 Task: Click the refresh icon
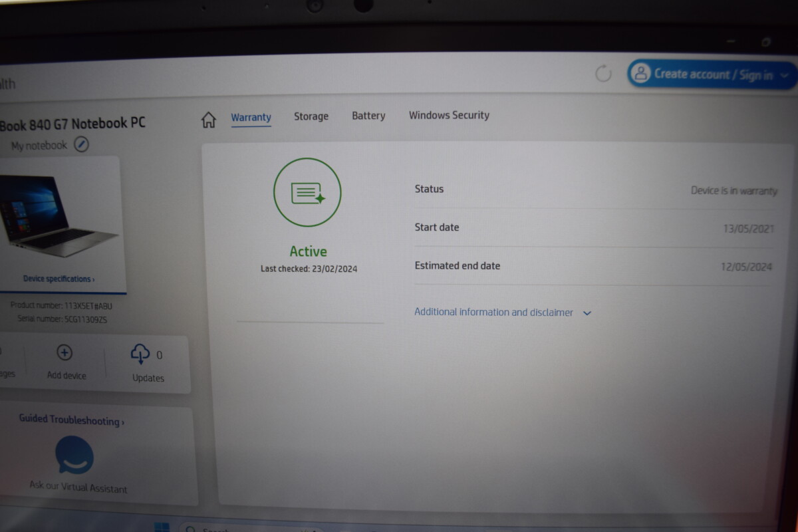pos(603,73)
